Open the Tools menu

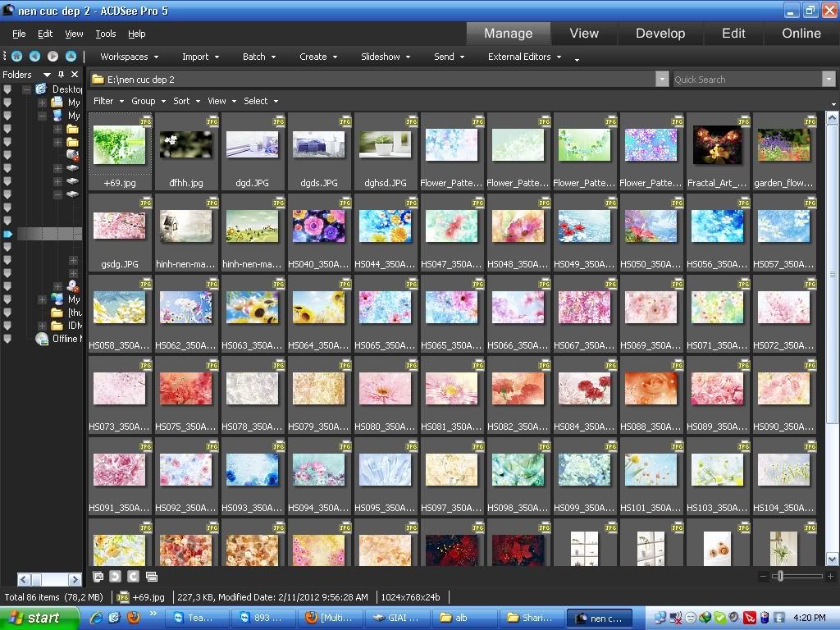[x=106, y=34]
